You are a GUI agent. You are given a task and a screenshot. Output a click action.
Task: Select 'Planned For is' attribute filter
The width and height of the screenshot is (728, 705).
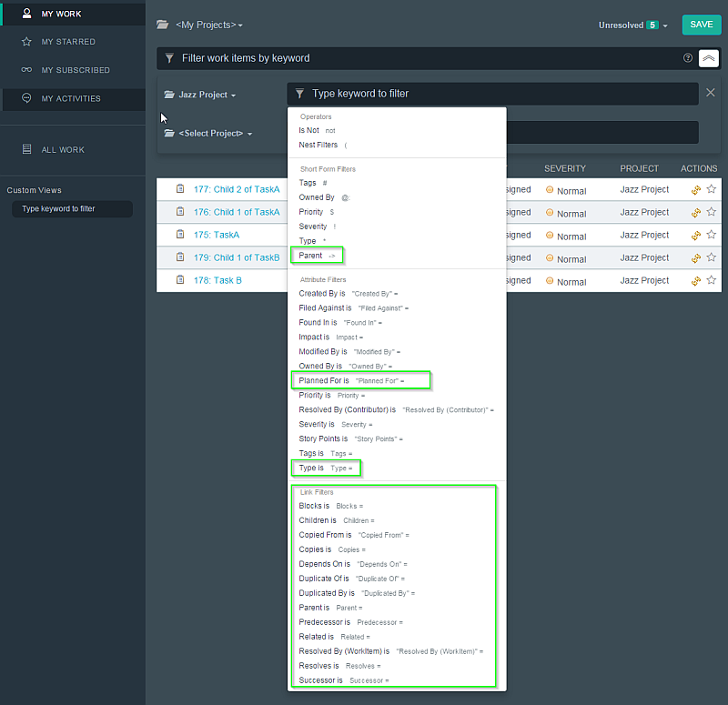click(323, 380)
